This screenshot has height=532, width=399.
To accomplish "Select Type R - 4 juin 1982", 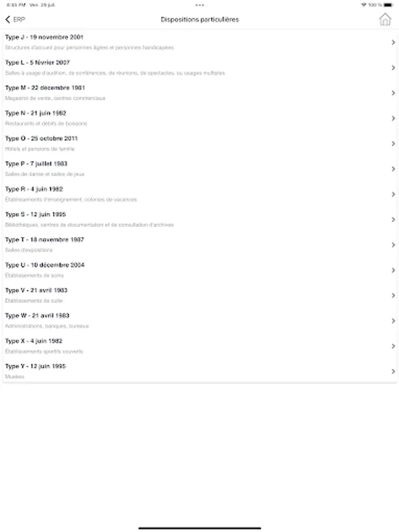I will click(x=177, y=194).
